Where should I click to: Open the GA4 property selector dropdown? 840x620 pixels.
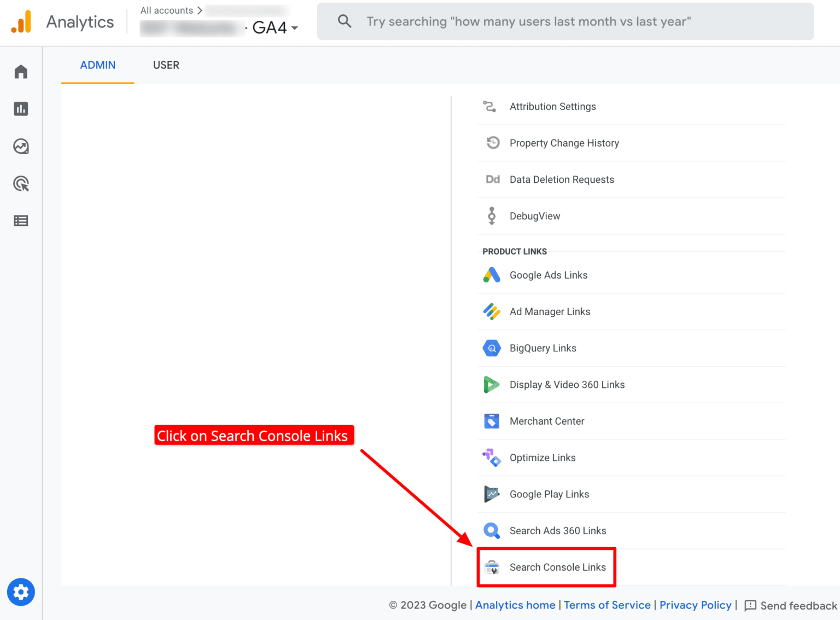294,27
